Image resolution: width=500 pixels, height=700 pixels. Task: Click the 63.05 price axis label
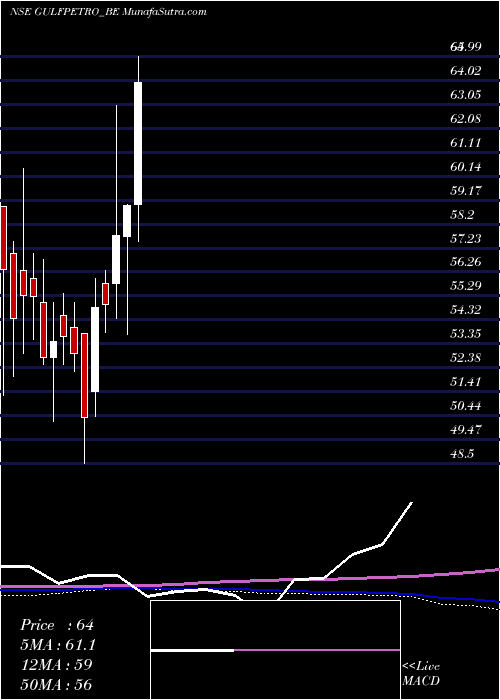(466, 95)
